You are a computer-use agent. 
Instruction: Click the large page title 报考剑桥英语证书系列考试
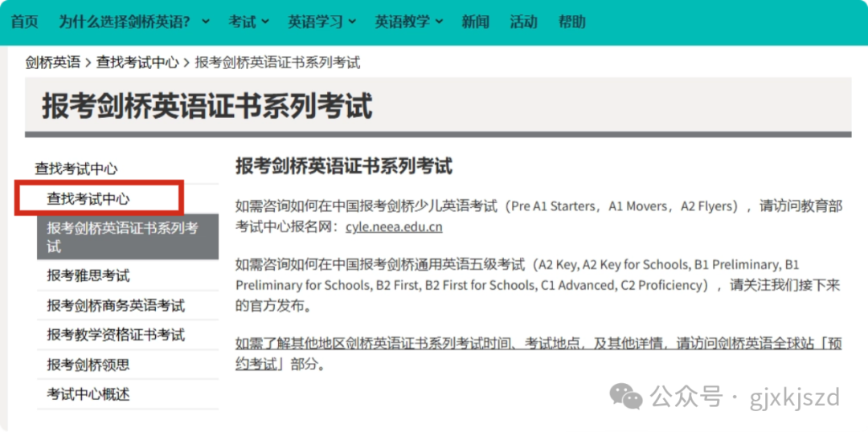[207, 106]
